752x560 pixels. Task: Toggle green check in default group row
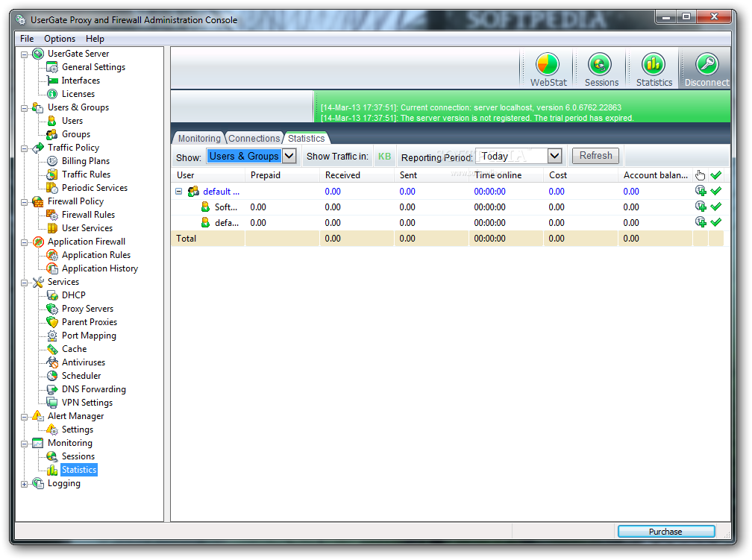(716, 191)
